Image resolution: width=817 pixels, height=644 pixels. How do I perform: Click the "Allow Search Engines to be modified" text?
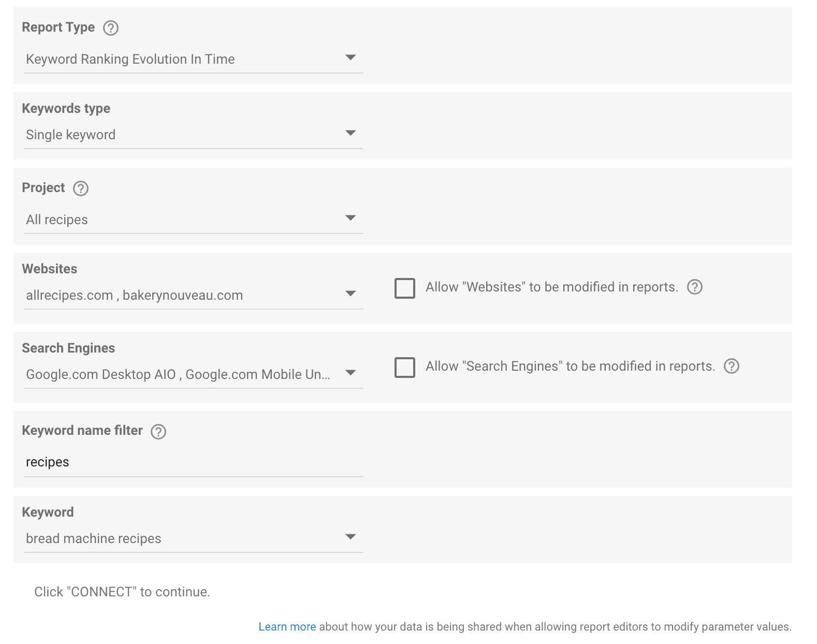click(x=571, y=366)
